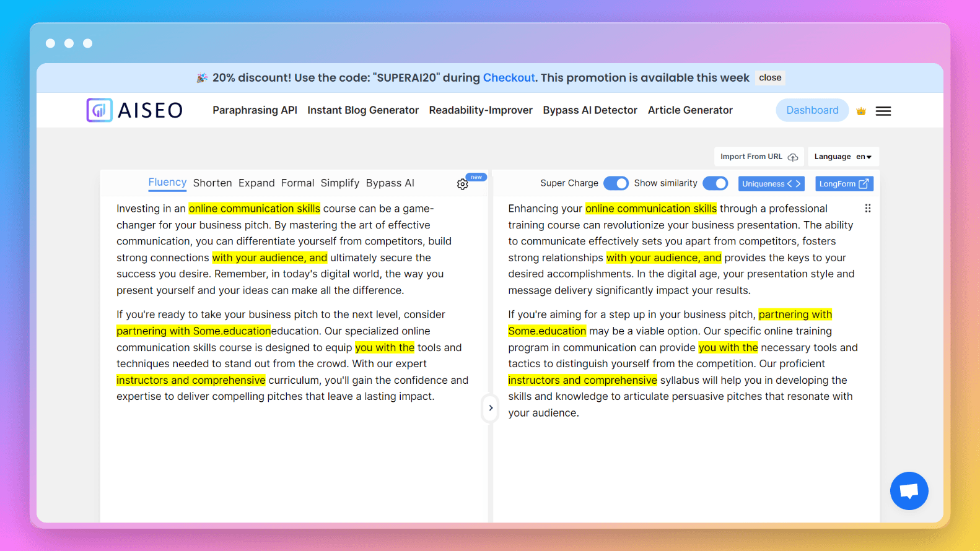
Task: Click the cloud upload icon beside Import From URL
Action: (x=793, y=157)
